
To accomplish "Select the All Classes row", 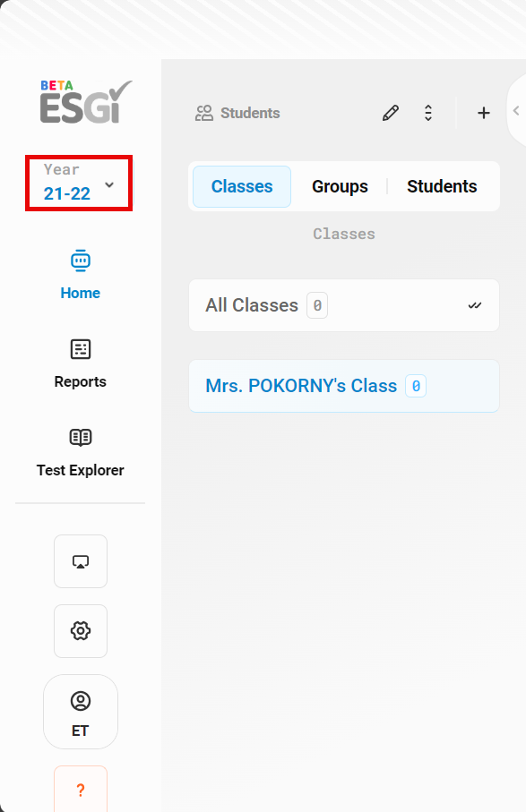I will [x=344, y=305].
